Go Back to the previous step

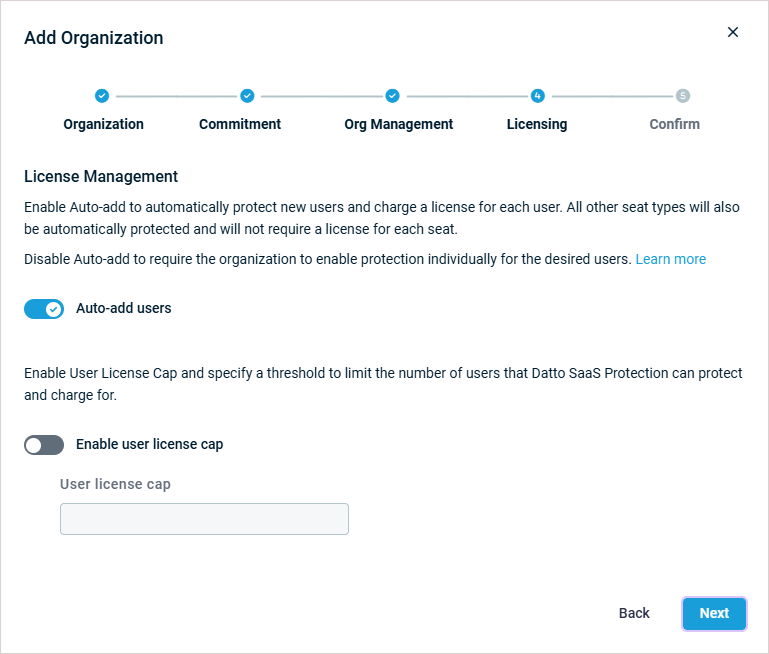click(634, 613)
